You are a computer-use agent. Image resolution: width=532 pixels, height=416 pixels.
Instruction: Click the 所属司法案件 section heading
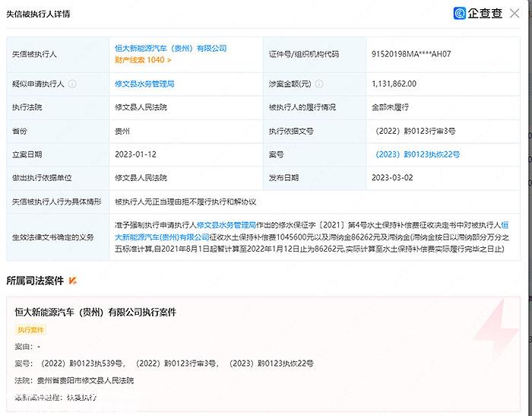pyautogui.click(x=35, y=281)
